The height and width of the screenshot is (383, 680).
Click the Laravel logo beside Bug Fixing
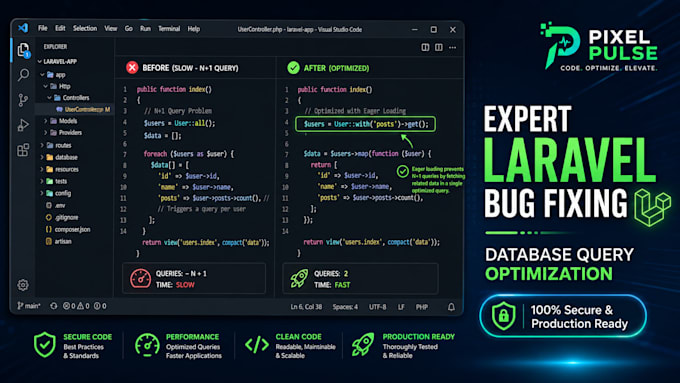pyautogui.click(x=652, y=207)
